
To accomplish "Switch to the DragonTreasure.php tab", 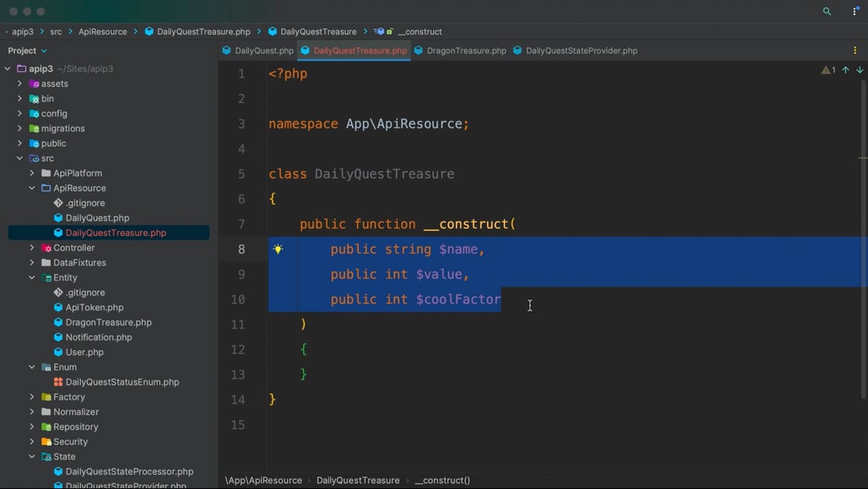I will coord(466,51).
